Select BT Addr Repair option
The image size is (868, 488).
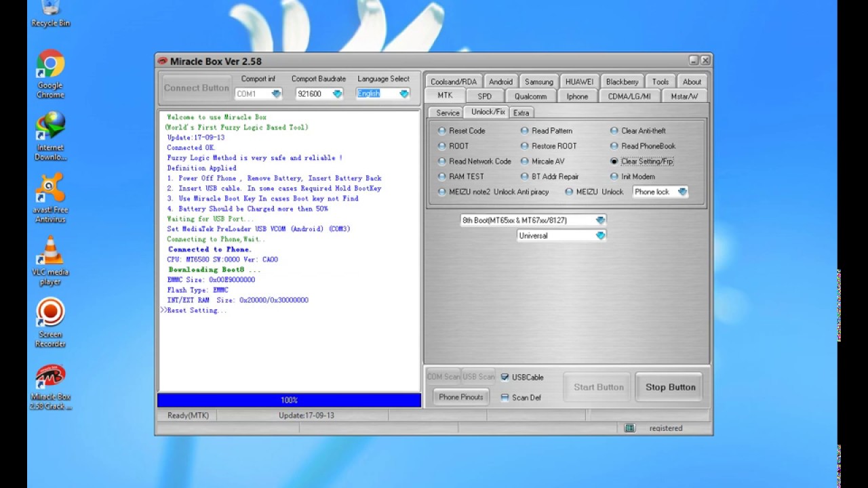[x=550, y=176]
